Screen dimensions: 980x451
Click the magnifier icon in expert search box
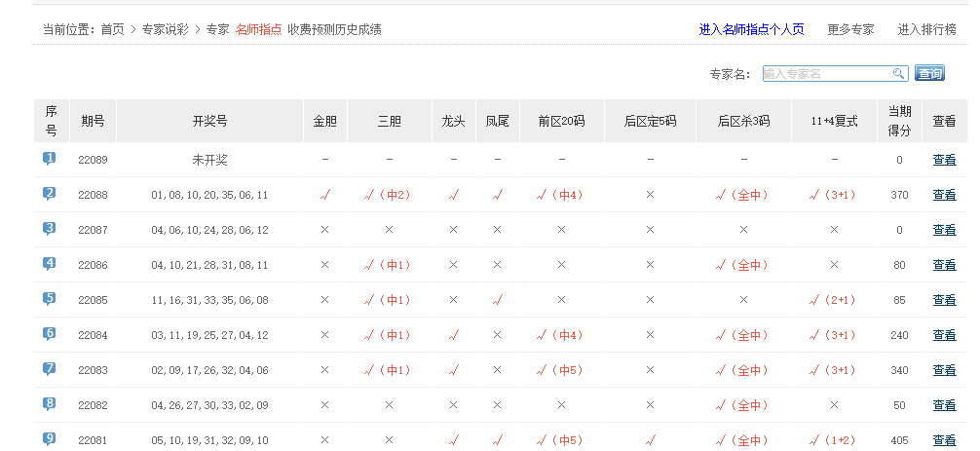(898, 74)
